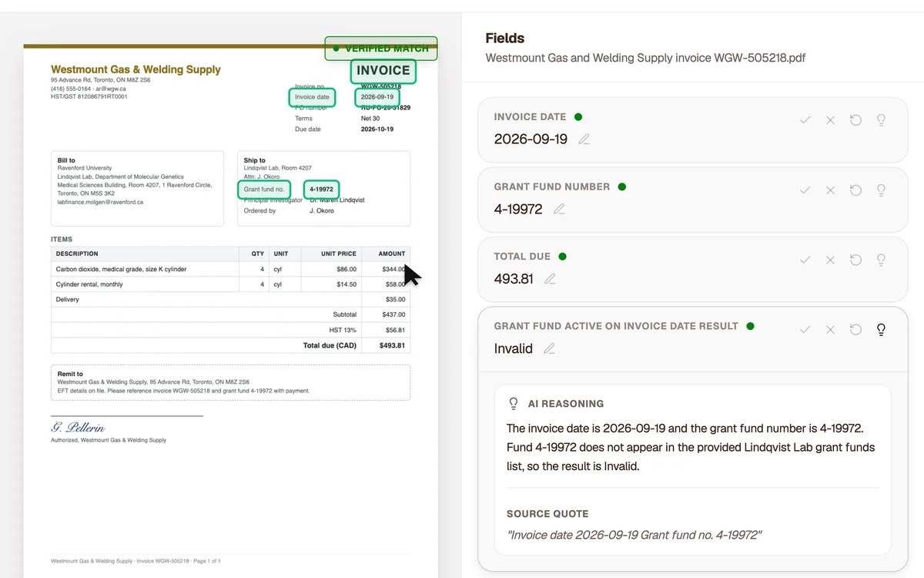Click the Source Quote text in reasoning panel

634,535
